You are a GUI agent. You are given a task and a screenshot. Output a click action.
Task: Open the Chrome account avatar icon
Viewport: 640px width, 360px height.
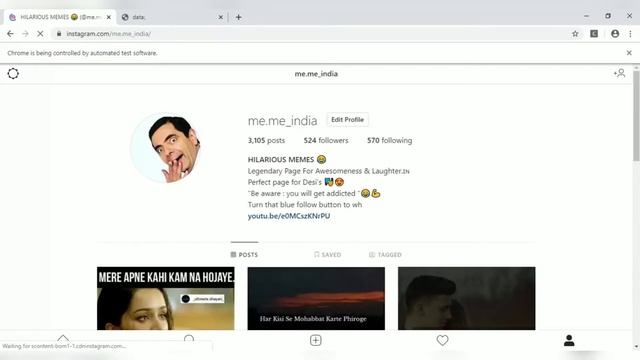(x=615, y=34)
